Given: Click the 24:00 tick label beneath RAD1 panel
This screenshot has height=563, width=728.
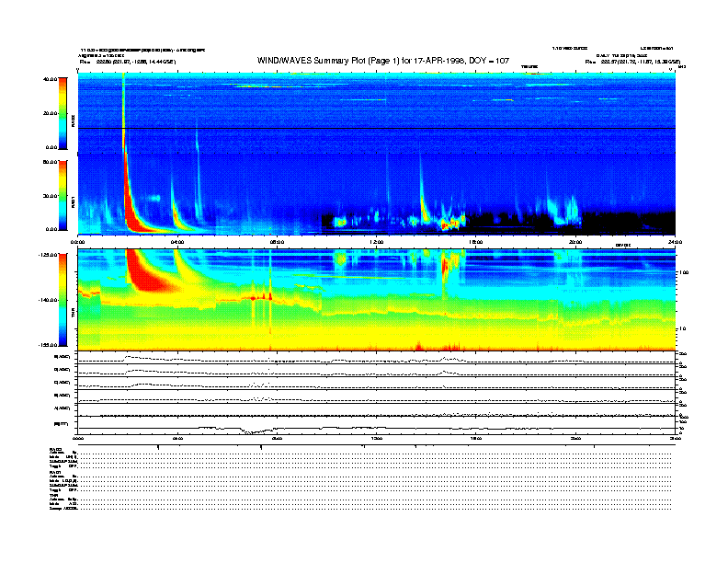Looking at the screenshot, I should [674, 241].
